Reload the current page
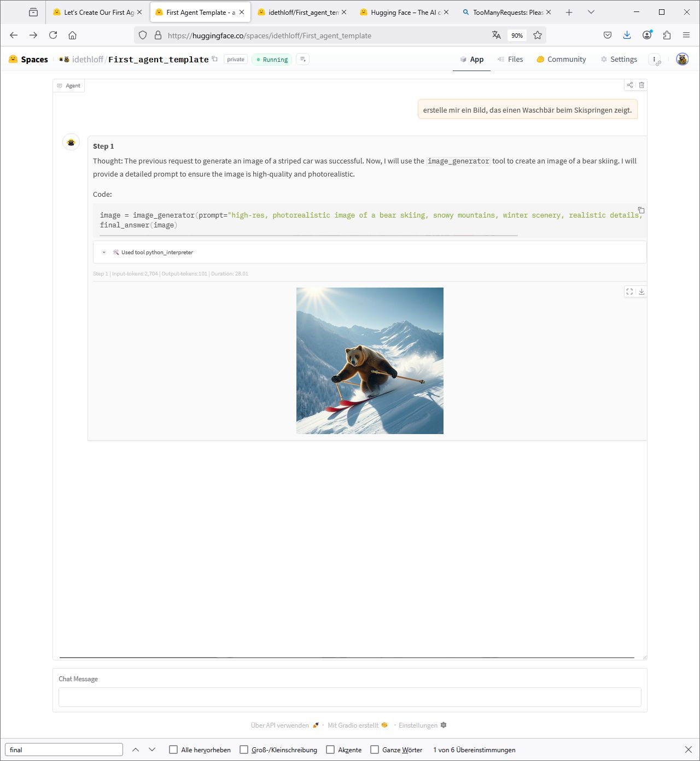 coord(53,35)
